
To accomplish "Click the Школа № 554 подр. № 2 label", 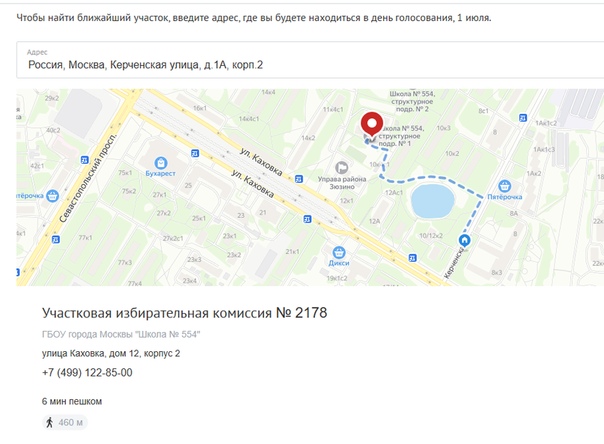I will click(412, 101).
